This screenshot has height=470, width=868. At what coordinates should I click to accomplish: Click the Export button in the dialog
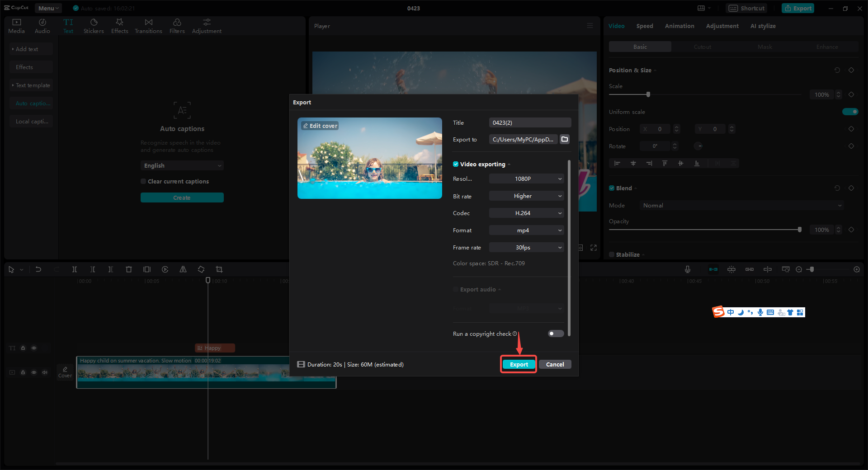click(x=518, y=364)
